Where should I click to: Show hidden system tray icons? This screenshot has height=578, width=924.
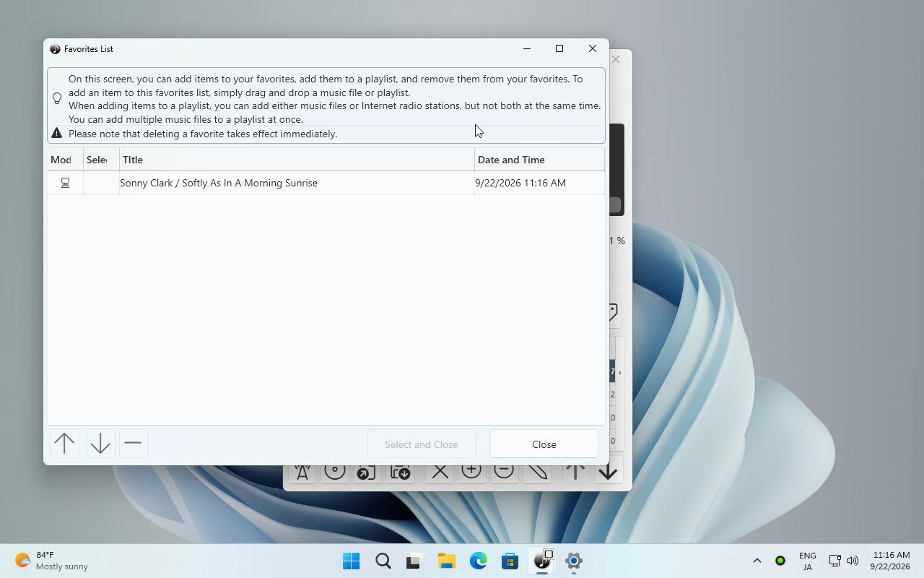coord(757,561)
